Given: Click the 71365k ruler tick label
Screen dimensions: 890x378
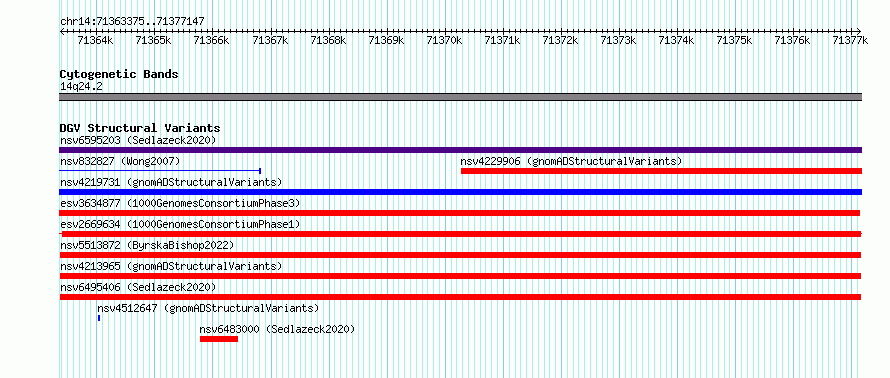Looking at the screenshot, I should 153,40.
